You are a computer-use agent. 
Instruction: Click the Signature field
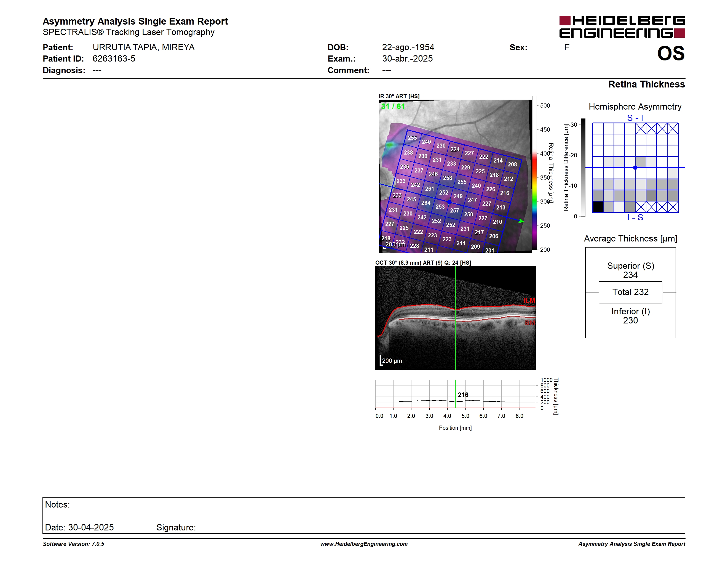click(x=176, y=527)
